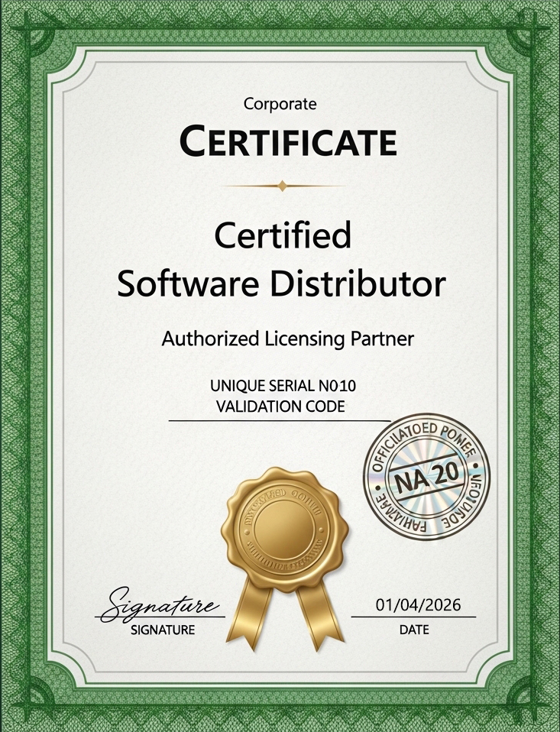The height and width of the screenshot is (732, 560).
Task: Click the word Corporate at top
Action: (280, 104)
